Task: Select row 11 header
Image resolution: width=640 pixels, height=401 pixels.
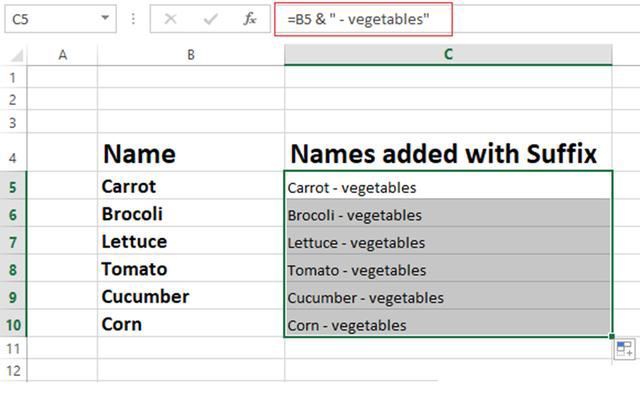Action: 13,348
